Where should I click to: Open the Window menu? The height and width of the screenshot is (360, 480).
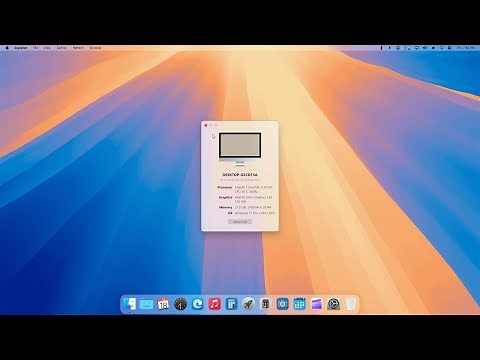tap(95, 48)
